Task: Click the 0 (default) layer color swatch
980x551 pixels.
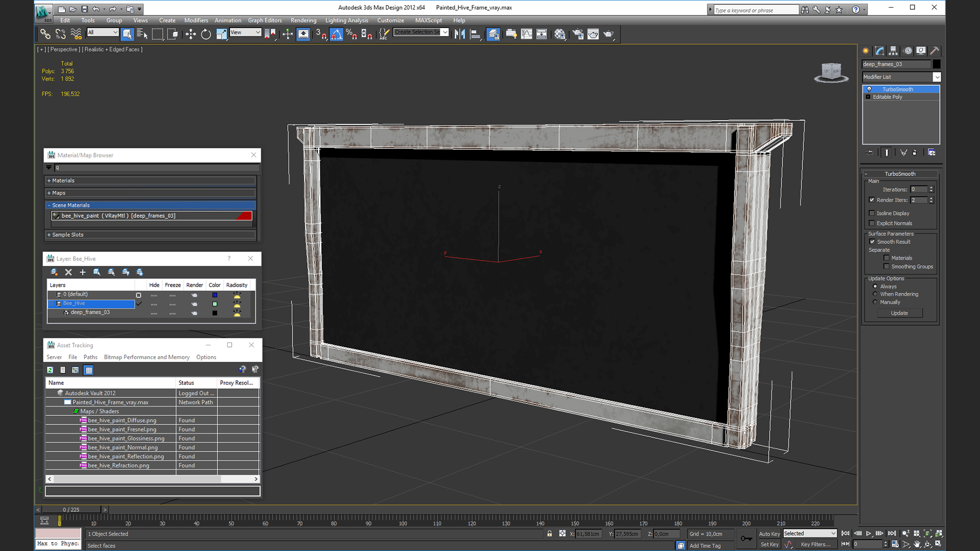Action: coord(215,295)
